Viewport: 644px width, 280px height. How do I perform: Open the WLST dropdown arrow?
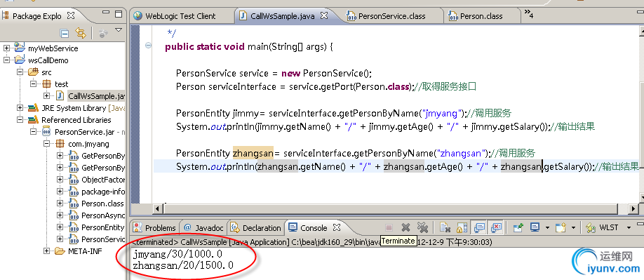click(629, 228)
